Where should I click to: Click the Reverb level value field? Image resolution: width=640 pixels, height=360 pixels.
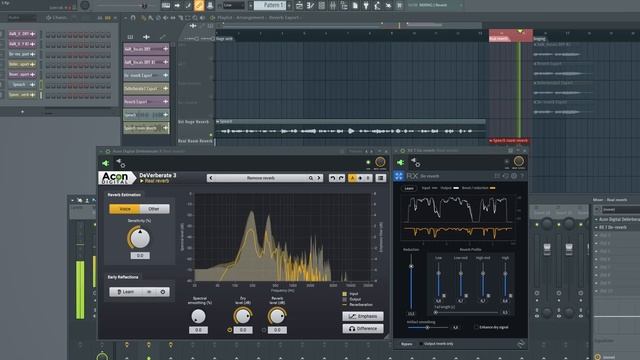277,330
